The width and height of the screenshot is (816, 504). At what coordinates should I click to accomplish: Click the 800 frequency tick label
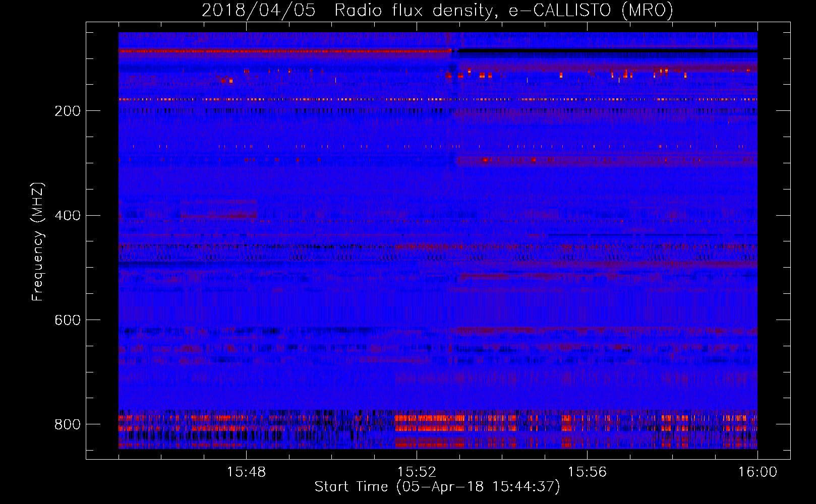tap(68, 424)
